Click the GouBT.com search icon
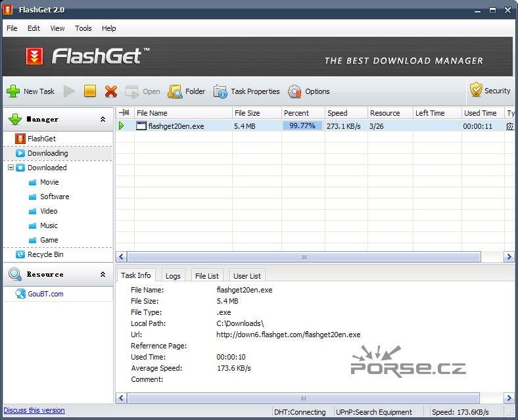518x420 pixels. (x=20, y=294)
